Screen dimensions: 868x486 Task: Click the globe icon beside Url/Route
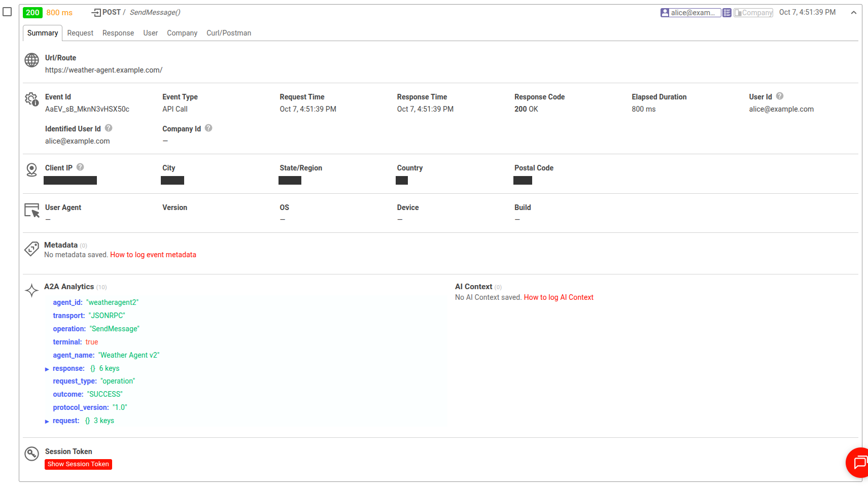[31, 60]
